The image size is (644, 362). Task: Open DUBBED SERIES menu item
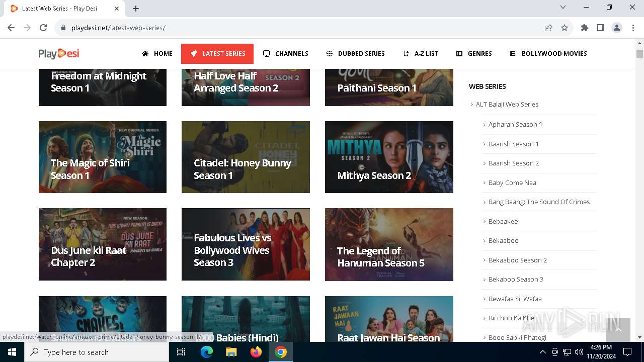click(x=355, y=53)
